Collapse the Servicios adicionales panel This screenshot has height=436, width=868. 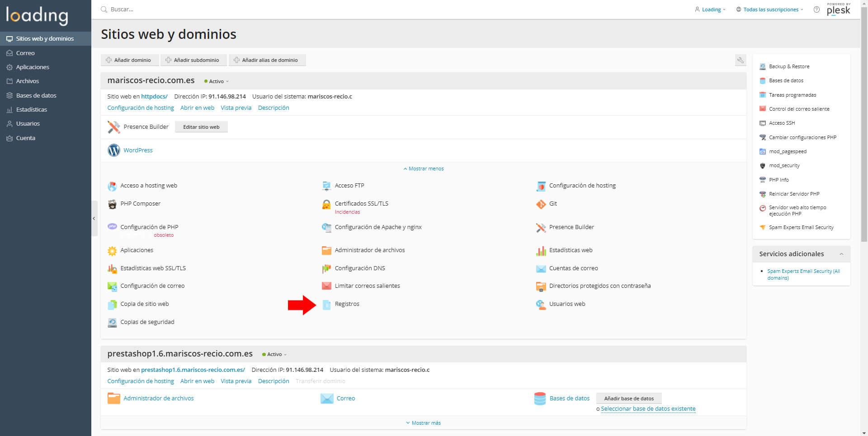click(841, 254)
